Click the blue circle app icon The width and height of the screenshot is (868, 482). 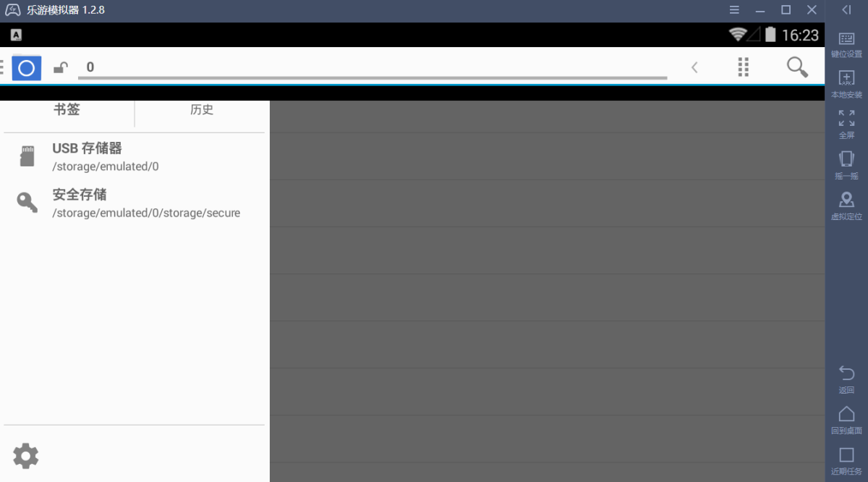tap(26, 68)
